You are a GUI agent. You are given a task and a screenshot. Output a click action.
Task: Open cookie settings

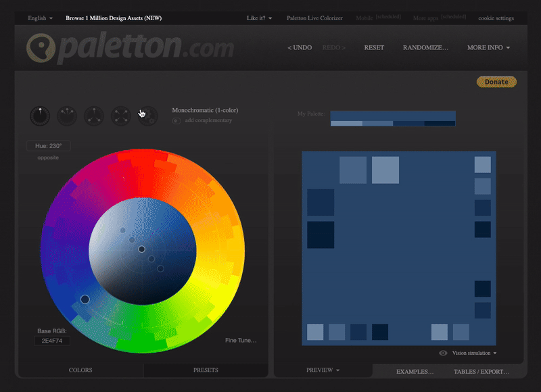[496, 18]
